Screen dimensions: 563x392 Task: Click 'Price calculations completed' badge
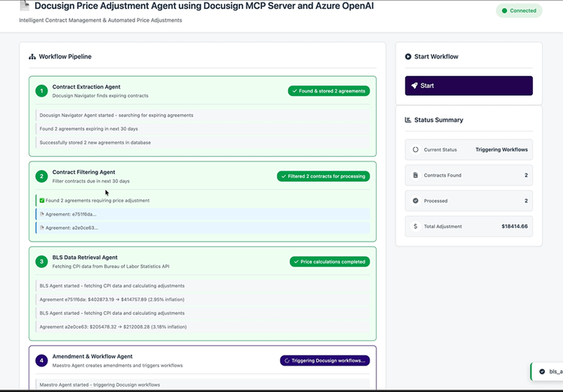[330, 261]
